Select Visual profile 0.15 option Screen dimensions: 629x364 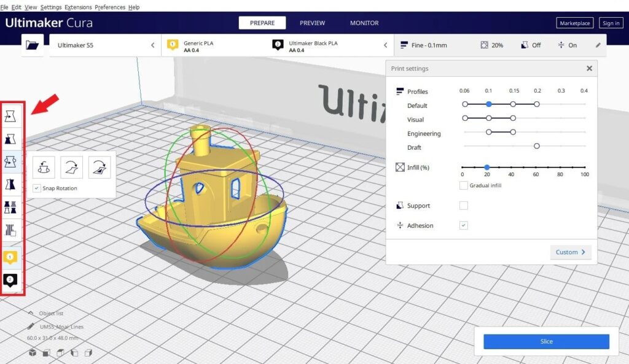tap(513, 118)
